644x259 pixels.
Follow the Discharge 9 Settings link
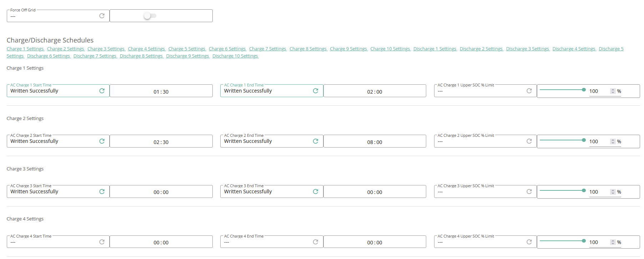(x=188, y=56)
